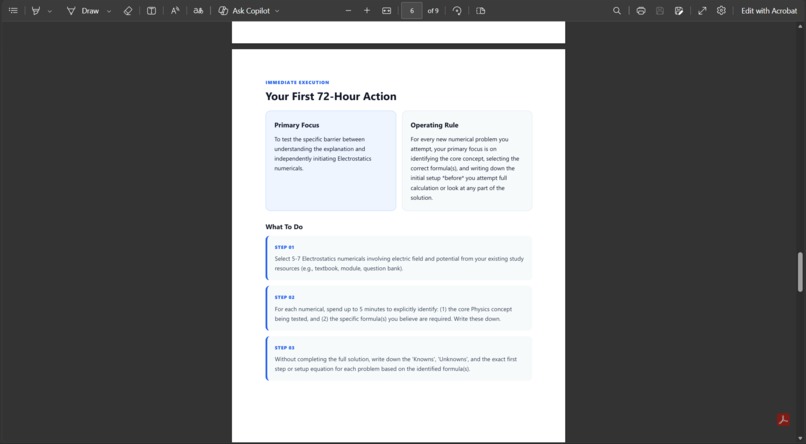The image size is (806, 444).
Task: Click the 'STEP 02' label
Action: click(284, 297)
